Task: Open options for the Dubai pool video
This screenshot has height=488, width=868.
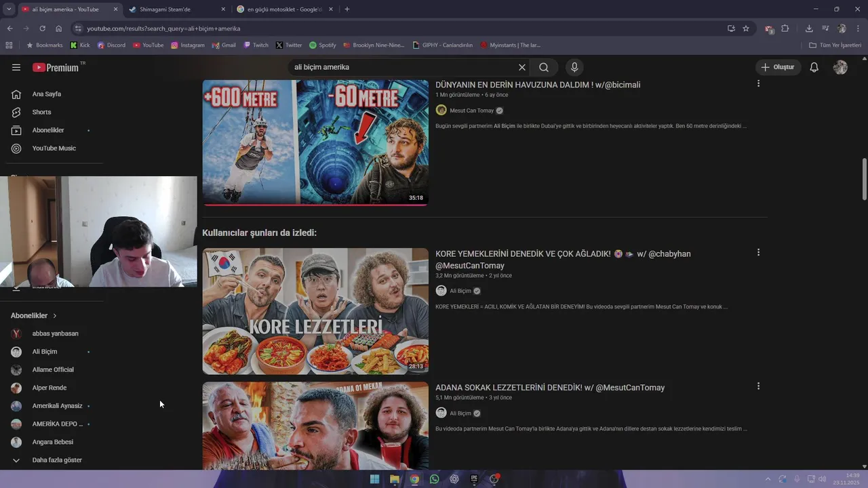Action: pos(758,83)
